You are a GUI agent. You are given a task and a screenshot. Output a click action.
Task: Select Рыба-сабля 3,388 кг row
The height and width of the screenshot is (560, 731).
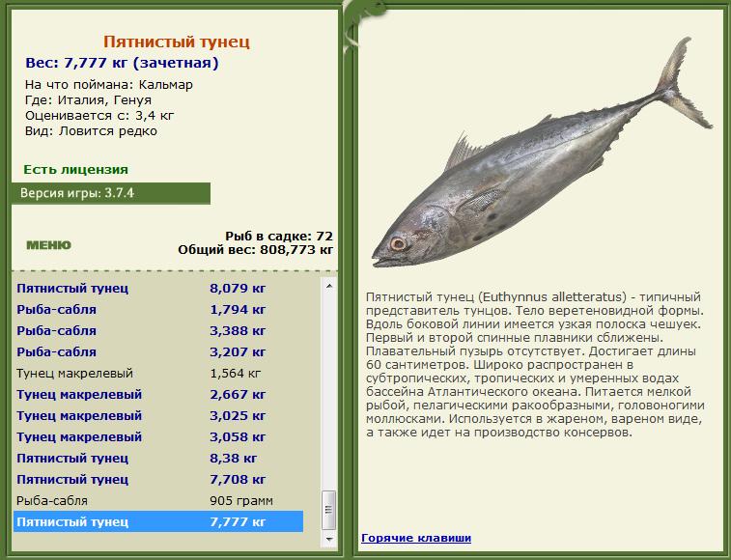[x=158, y=330]
